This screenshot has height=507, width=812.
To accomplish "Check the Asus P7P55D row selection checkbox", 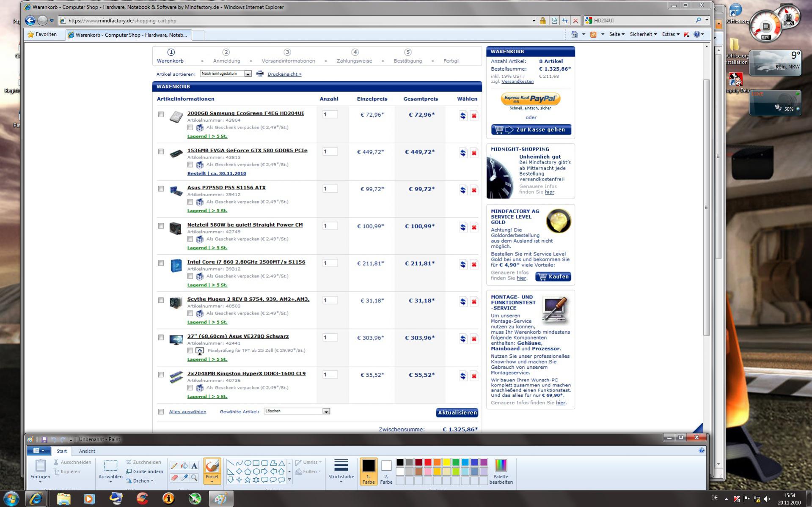I will coord(161,189).
